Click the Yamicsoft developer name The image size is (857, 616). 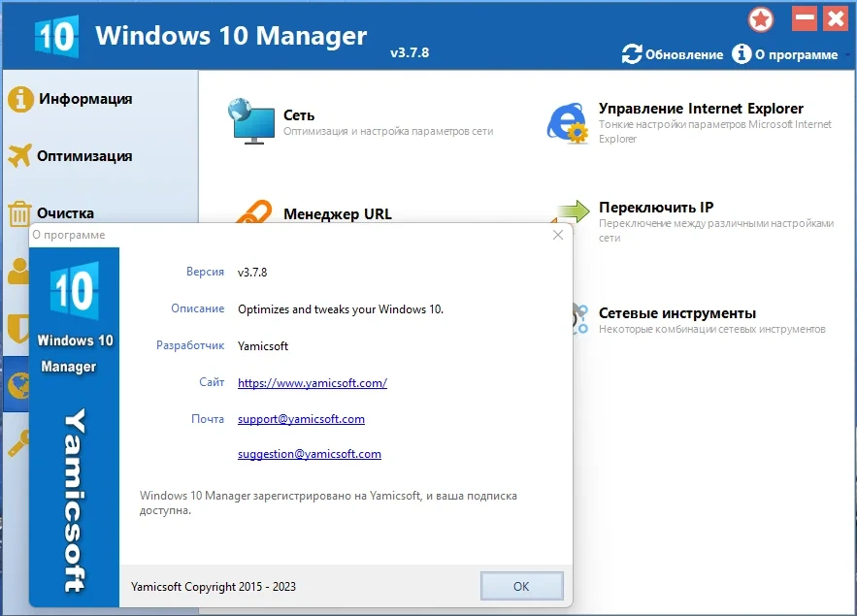pyautogui.click(x=263, y=345)
